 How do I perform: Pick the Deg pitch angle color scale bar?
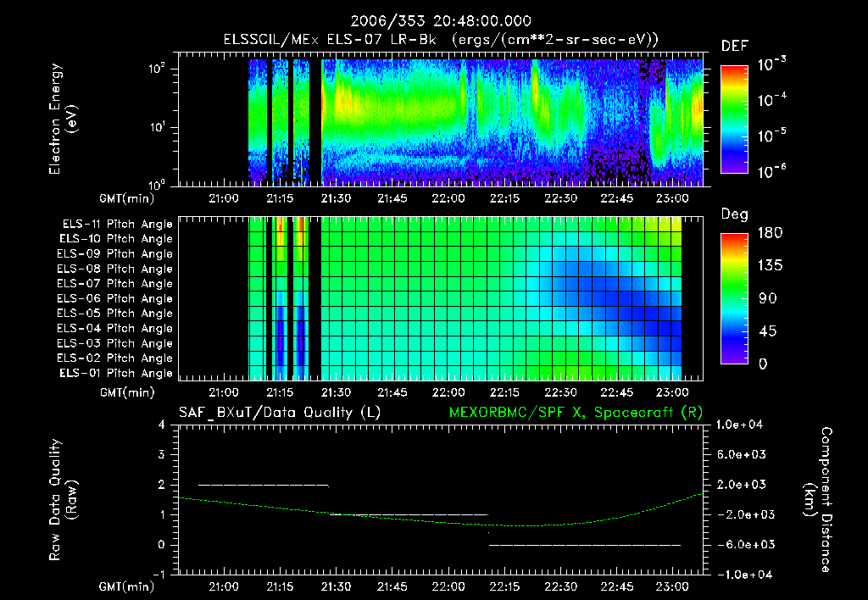click(x=734, y=298)
